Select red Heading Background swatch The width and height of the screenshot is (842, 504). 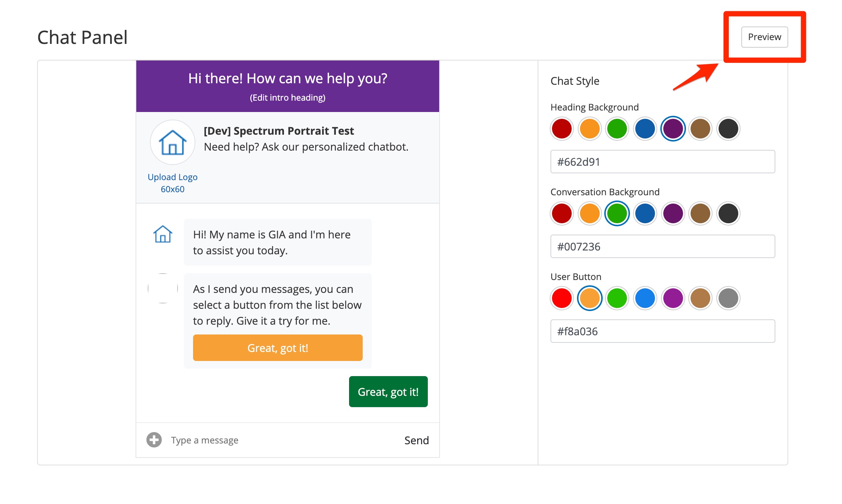point(562,129)
